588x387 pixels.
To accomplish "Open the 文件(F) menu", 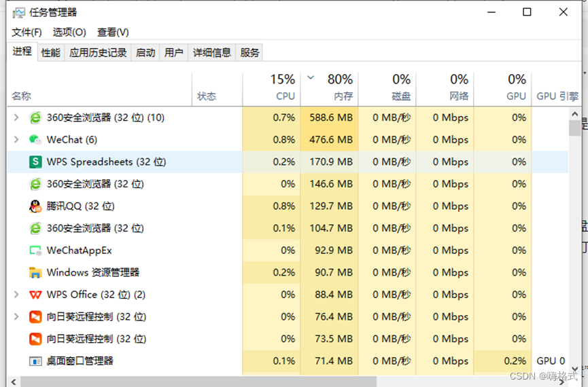I will click(x=27, y=32).
